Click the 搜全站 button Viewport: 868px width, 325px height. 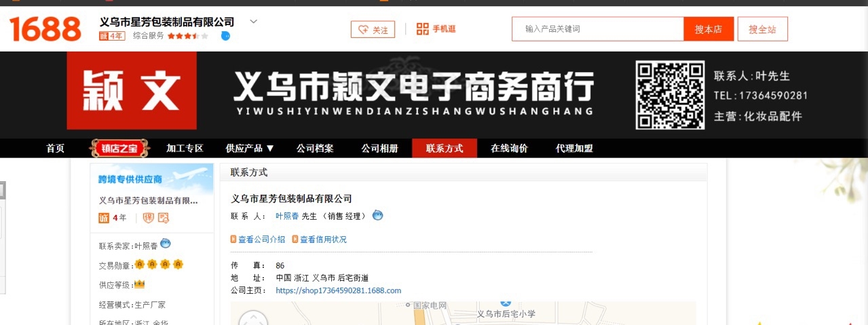click(x=763, y=29)
